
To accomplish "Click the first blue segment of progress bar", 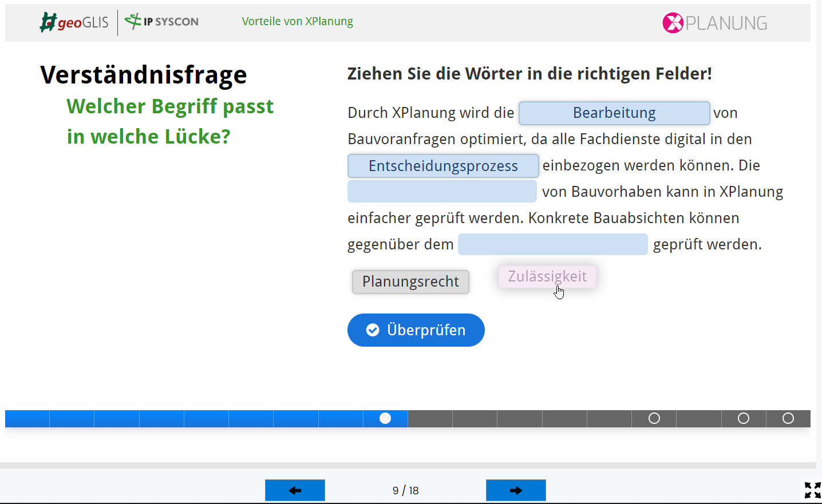I will pyautogui.click(x=27, y=418).
